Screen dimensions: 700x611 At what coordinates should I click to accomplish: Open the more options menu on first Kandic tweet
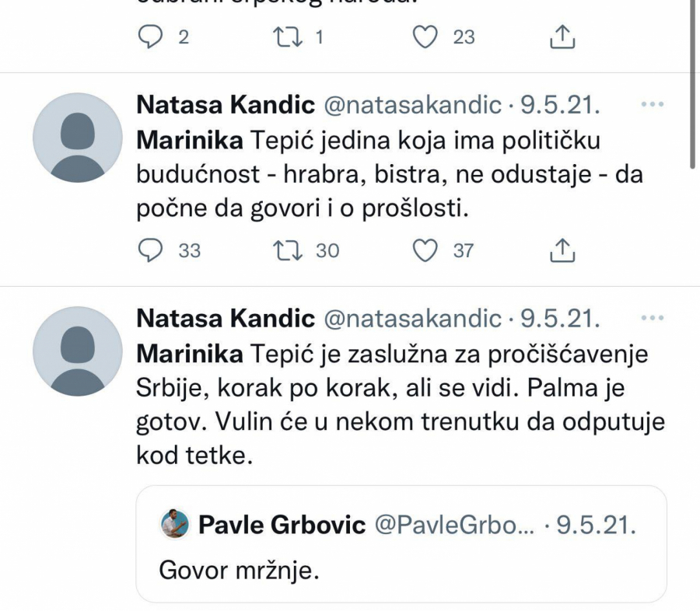[652, 103]
